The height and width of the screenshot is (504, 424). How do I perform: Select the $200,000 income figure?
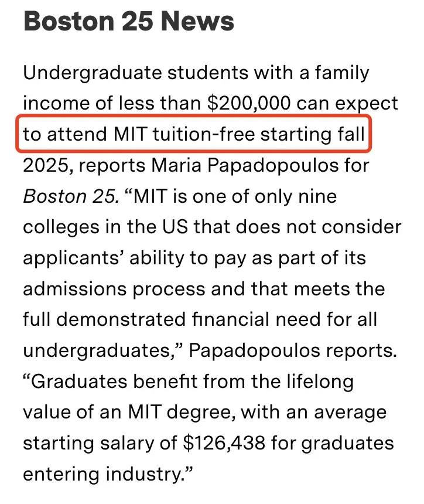click(x=249, y=103)
